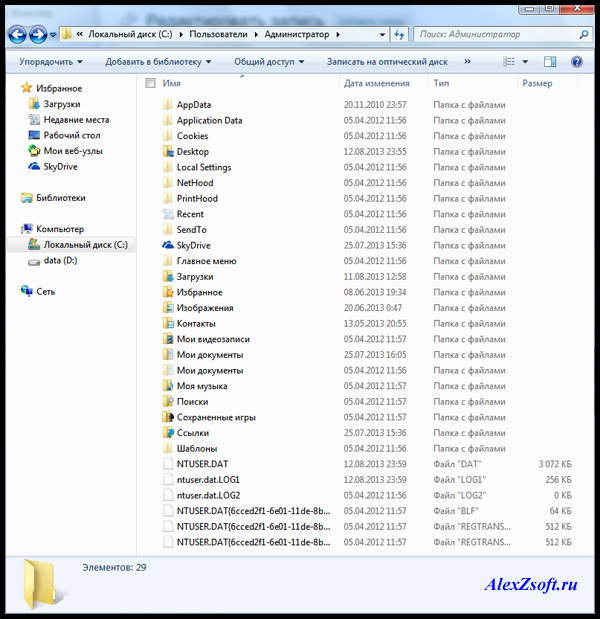Image resolution: width=600 pixels, height=619 pixels.
Task: Select the Desktop folder icon in the file list
Action: pyautogui.click(x=168, y=152)
